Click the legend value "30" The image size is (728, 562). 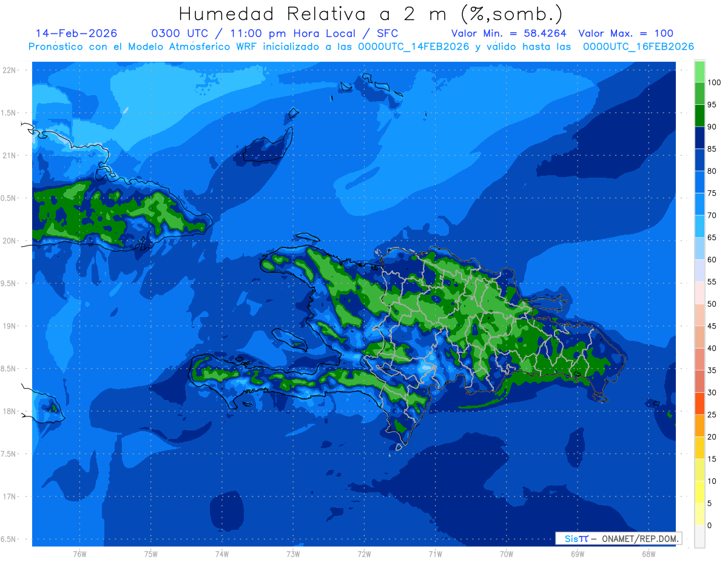pos(712,392)
